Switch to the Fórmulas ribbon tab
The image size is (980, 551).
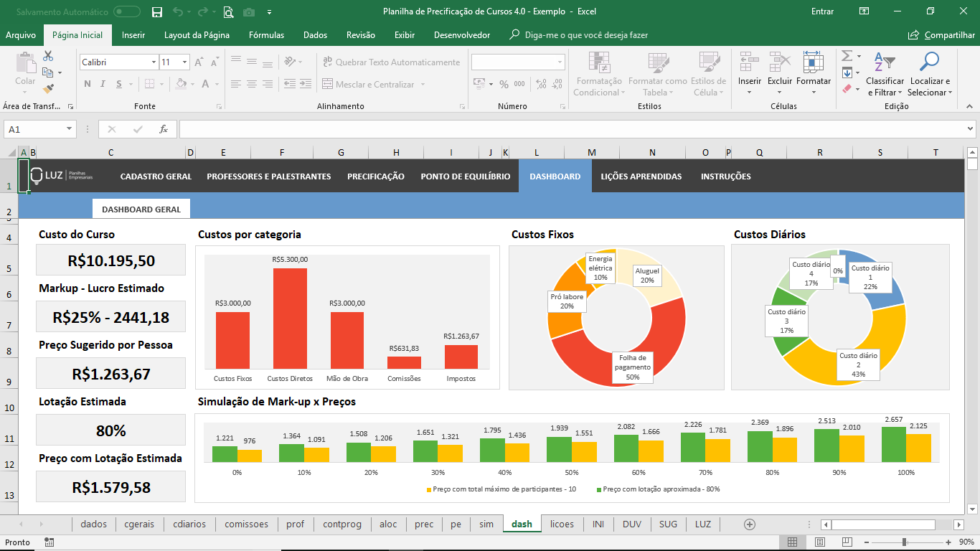pos(268,34)
